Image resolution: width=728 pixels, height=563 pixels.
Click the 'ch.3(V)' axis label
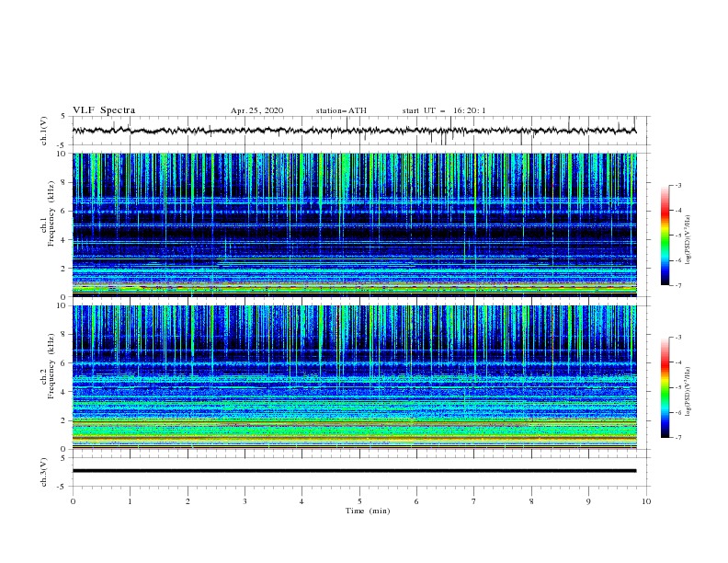click(44, 472)
